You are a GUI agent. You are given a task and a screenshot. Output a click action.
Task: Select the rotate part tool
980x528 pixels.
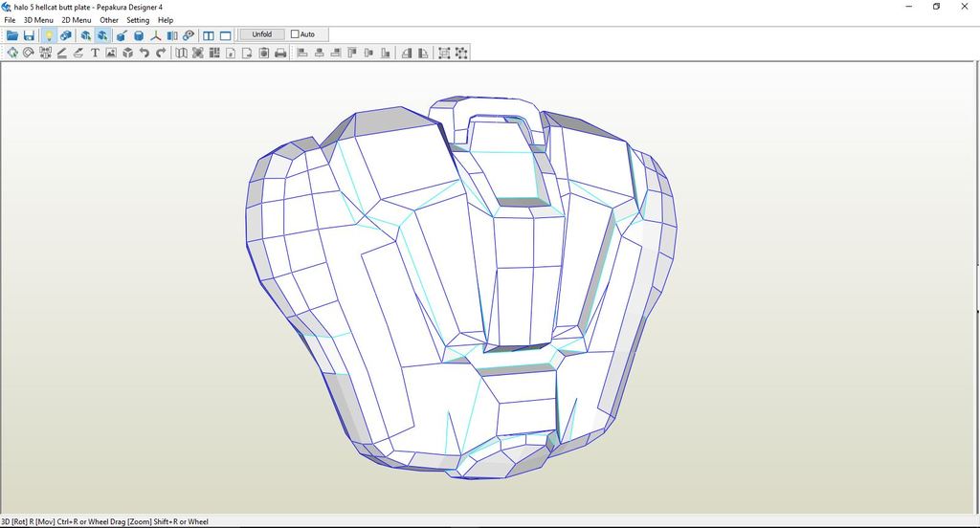[28, 54]
